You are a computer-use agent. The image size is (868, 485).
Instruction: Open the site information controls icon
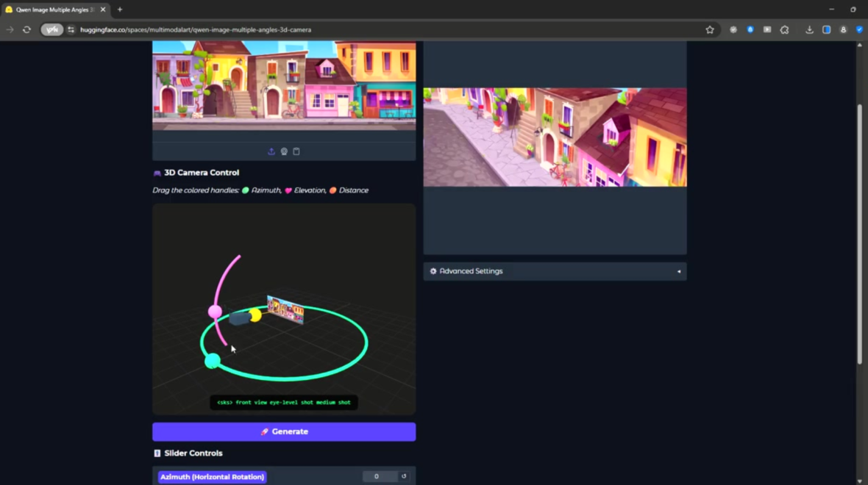point(71,30)
